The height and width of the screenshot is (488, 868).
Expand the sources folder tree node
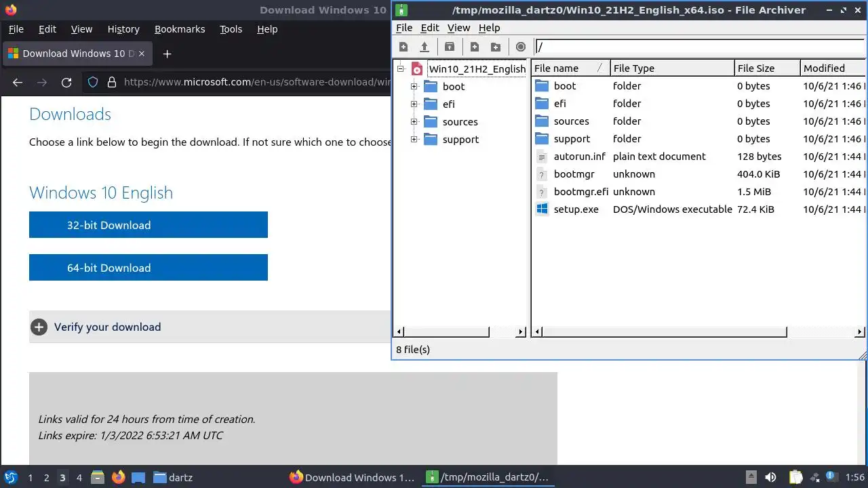coord(414,122)
